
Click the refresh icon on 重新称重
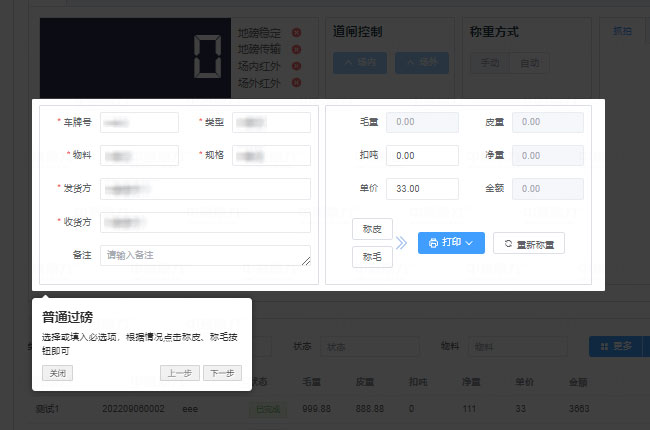pos(510,243)
